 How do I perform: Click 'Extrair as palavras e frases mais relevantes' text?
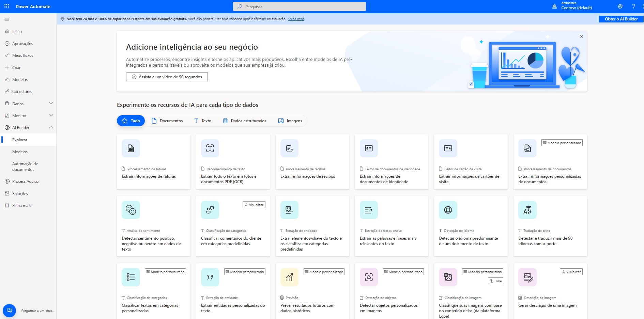click(388, 241)
